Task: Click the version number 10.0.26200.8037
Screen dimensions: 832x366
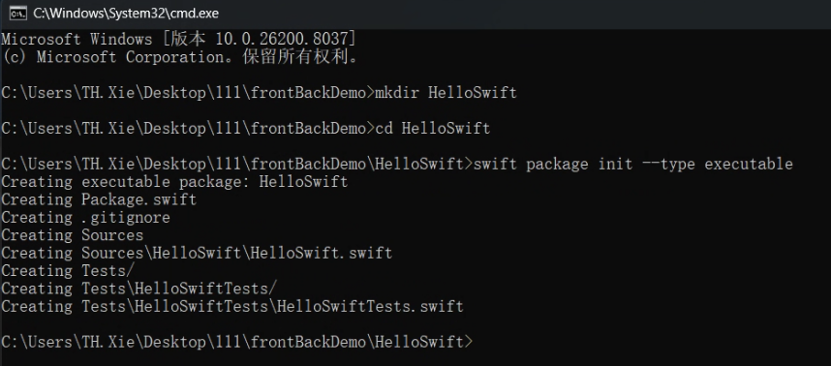Action: point(282,39)
